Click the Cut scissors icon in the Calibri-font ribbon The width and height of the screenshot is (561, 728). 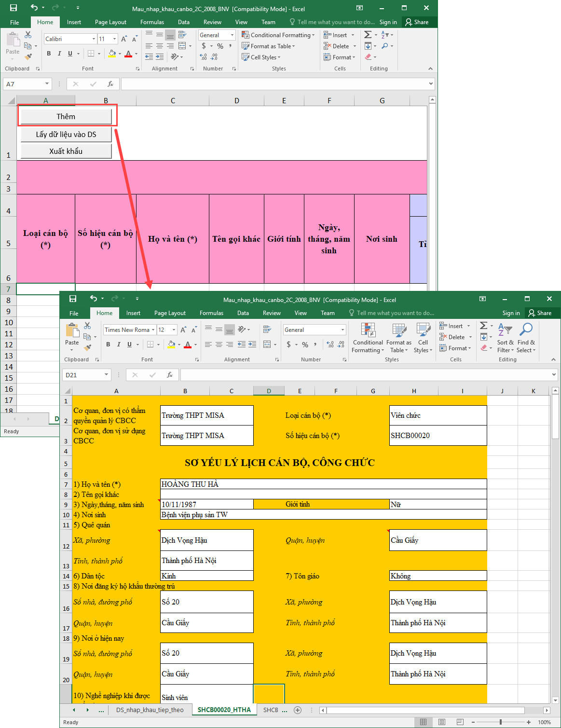point(28,35)
